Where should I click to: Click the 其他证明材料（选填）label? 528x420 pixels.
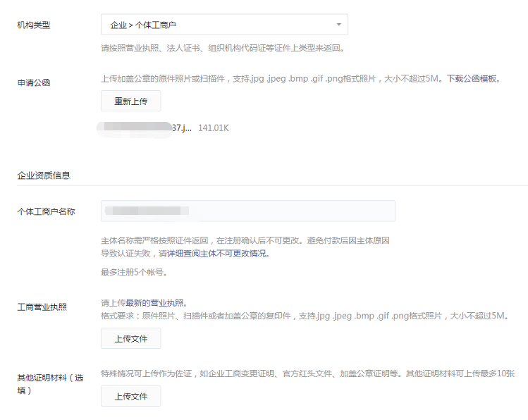click(x=49, y=383)
